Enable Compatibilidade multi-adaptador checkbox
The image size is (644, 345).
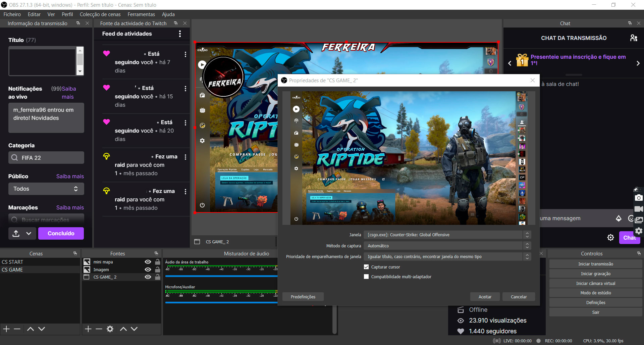(x=366, y=277)
